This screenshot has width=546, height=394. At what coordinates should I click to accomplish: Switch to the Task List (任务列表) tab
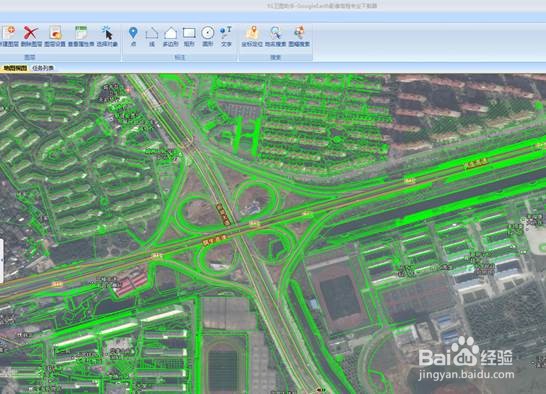pos(43,68)
